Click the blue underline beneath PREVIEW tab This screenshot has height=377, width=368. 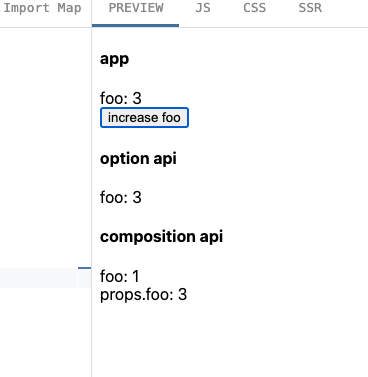(135, 25)
